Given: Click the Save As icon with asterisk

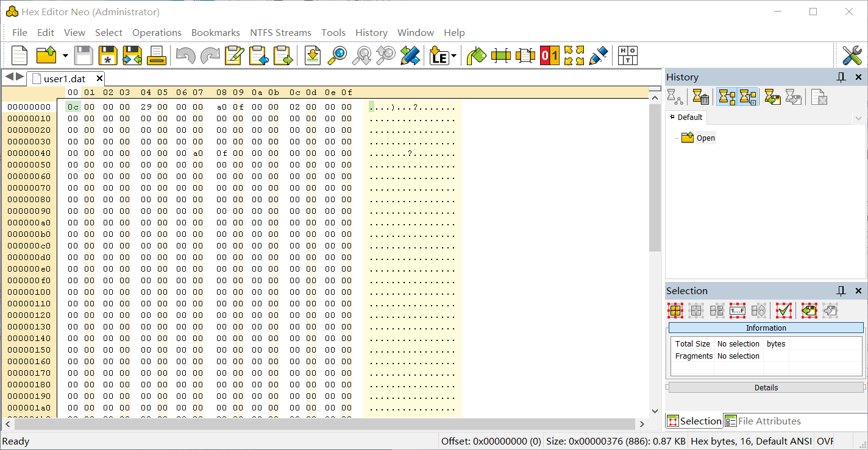Looking at the screenshot, I should (108, 55).
